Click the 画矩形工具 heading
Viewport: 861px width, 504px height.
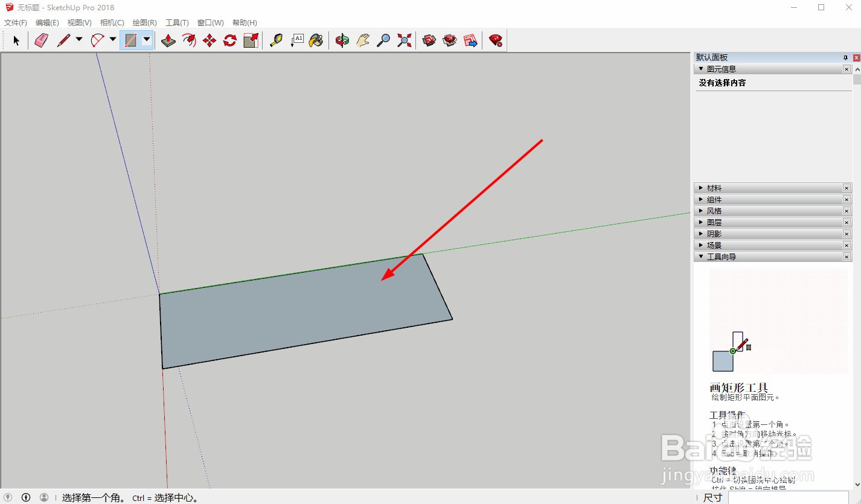(x=739, y=388)
